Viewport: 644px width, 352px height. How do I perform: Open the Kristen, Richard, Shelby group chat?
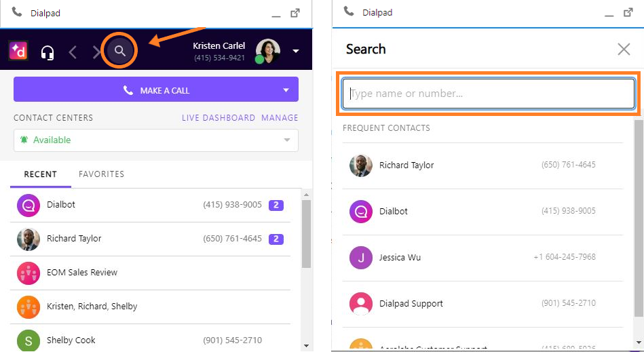[x=151, y=307]
